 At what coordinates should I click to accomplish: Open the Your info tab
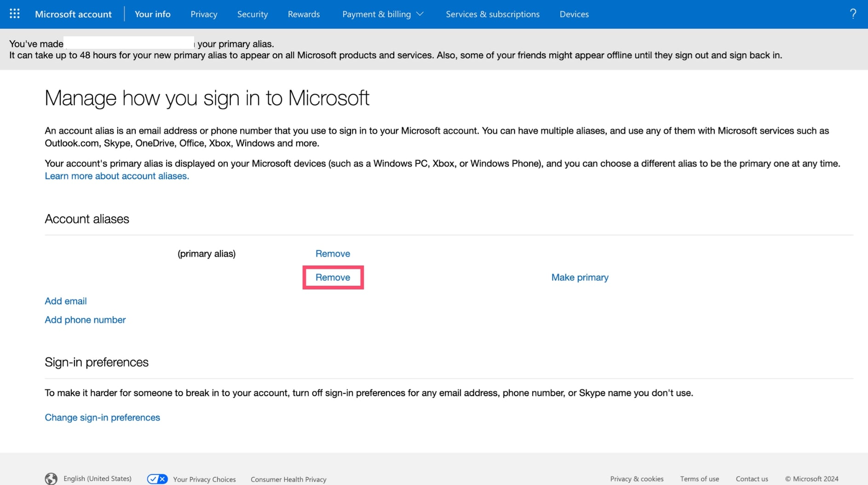pyautogui.click(x=153, y=14)
